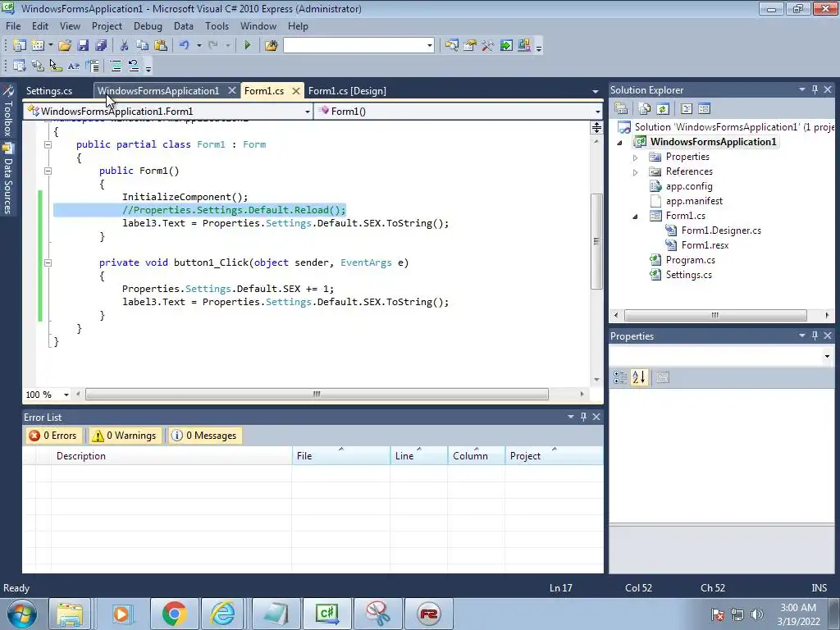Click the Start Page toolbar icon

click(506, 46)
